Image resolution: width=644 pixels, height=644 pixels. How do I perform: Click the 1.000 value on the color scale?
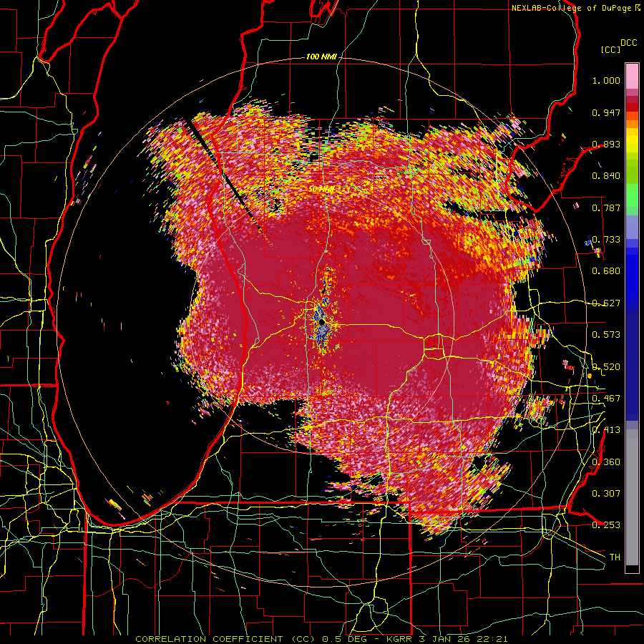[x=606, y=80]
